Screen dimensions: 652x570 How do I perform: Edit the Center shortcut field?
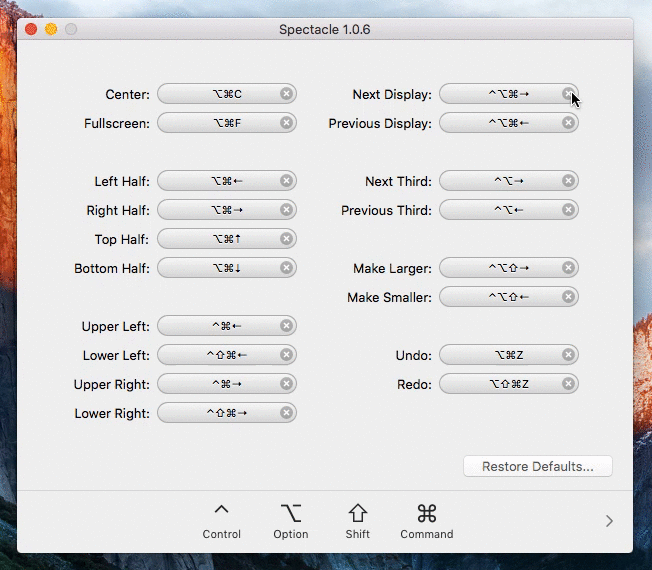click(227, 94)
